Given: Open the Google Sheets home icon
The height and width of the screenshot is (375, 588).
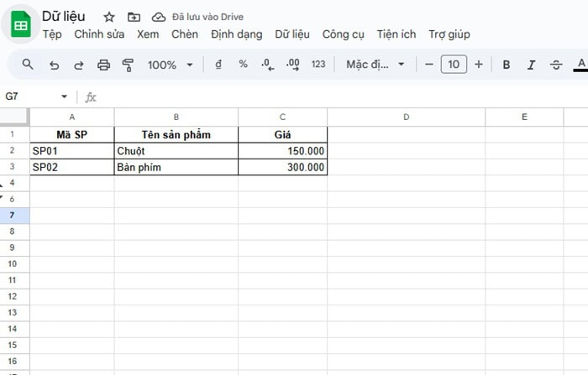Looking at the screenshot, I should 21,24.
